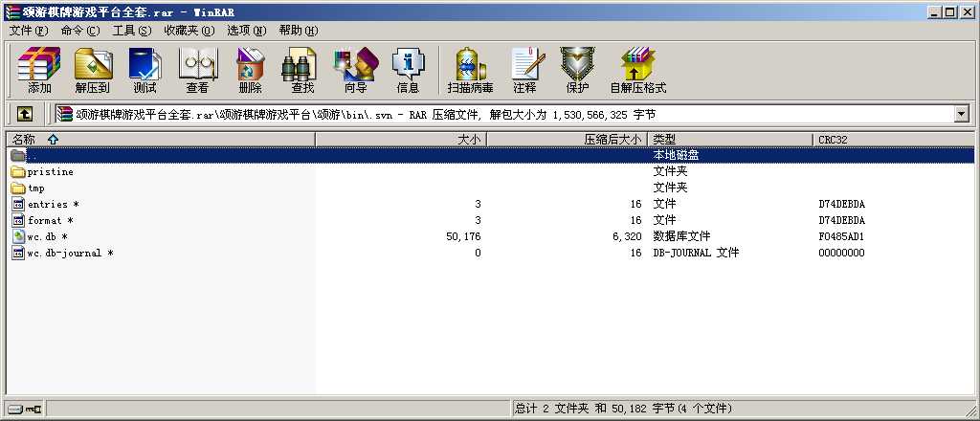Screen dimensions: 980x421
Task: Open the 选项(N) menu
Action: [246, 30]
